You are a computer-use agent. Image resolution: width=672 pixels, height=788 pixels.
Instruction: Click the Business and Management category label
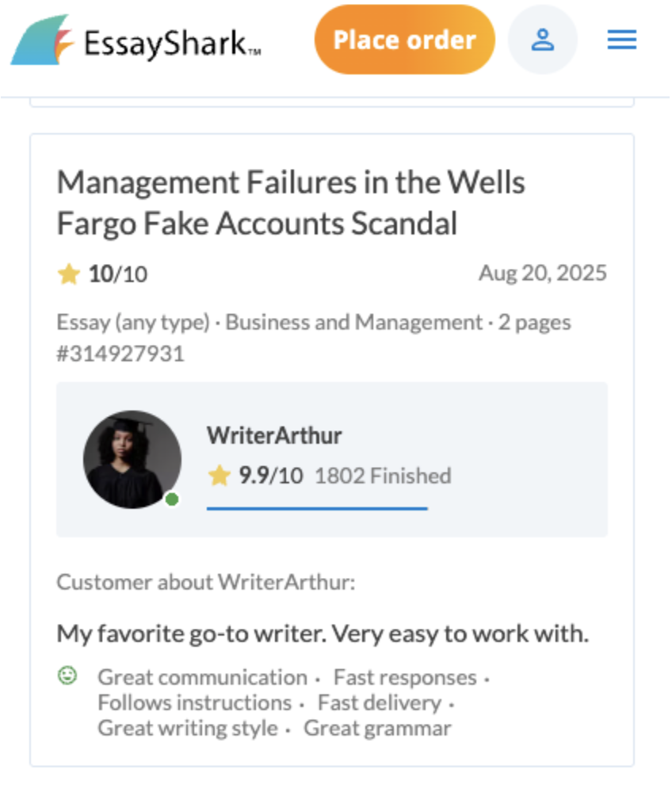click(354, 323)
